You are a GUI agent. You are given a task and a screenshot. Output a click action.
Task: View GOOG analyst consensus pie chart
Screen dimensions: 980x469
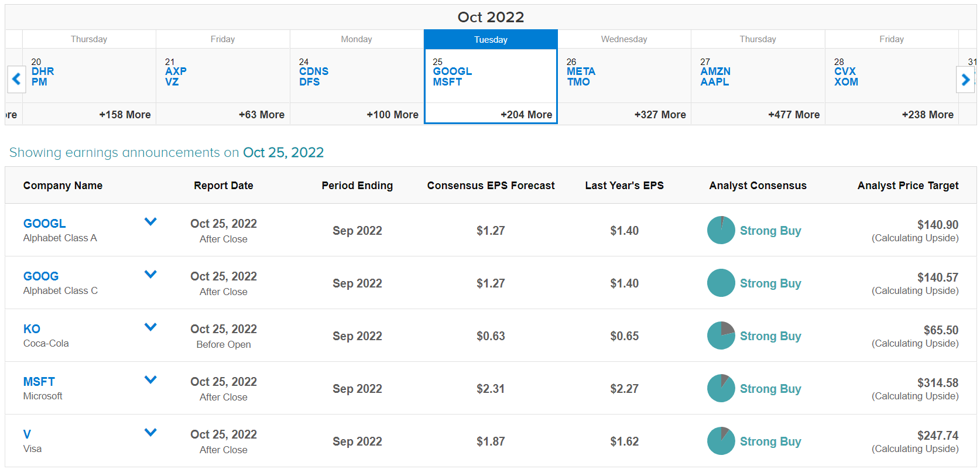pyautogui.click(x=721, y=283)
